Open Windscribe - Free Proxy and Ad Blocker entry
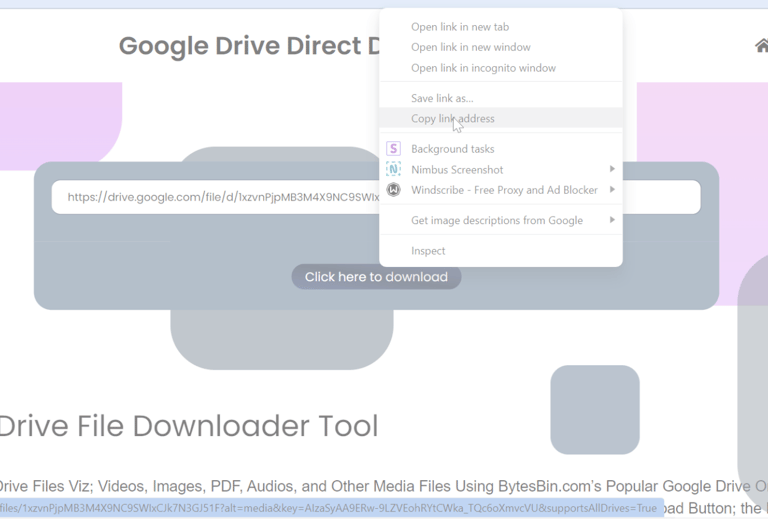The height and width of the screenshot is (519, 768). [501, 190]
